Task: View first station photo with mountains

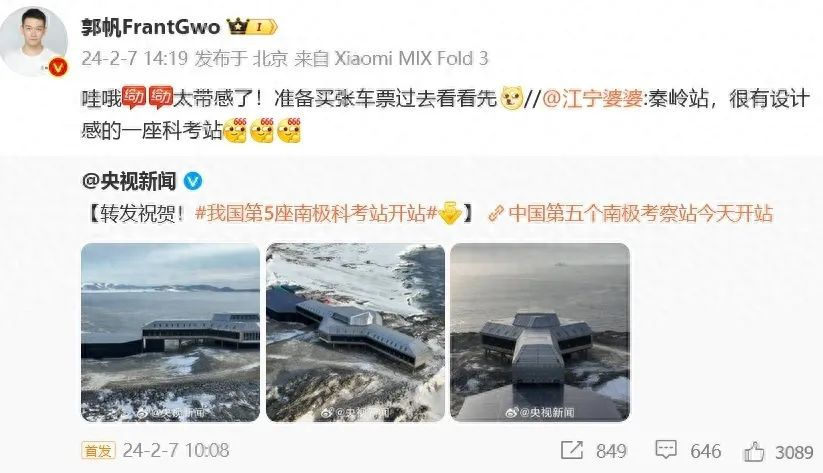Action: (171, 332)
